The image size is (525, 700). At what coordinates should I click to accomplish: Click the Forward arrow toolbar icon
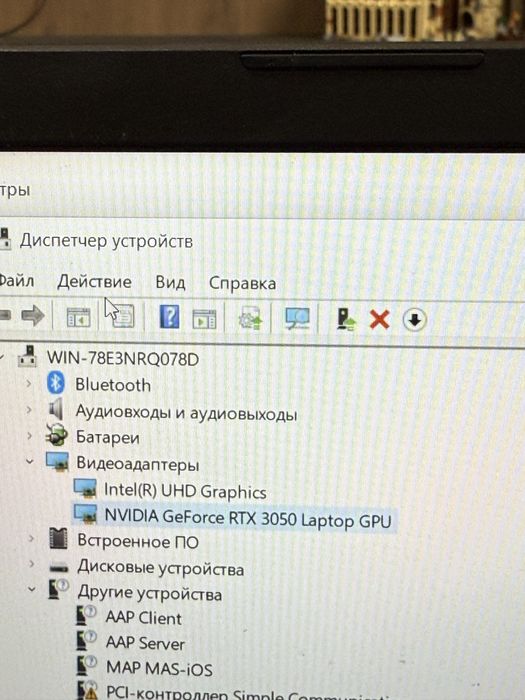(33, 316)
